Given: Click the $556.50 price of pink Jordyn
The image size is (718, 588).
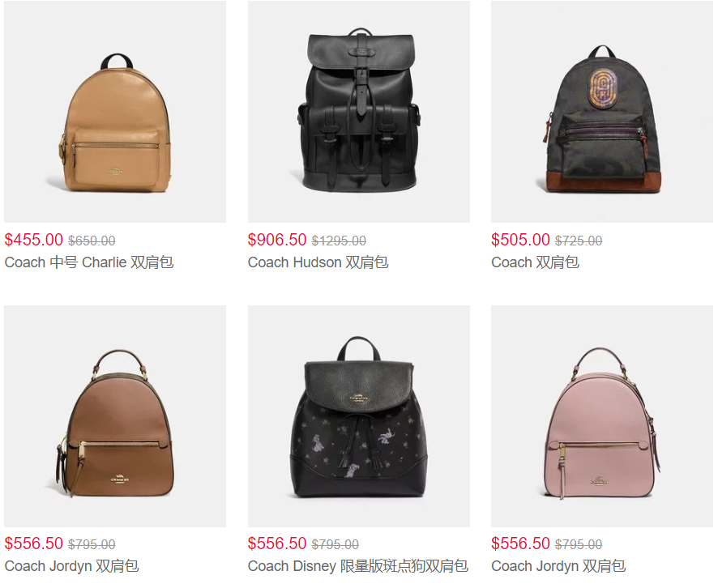Looking at the screenshot, I should [x=520, y=543].
